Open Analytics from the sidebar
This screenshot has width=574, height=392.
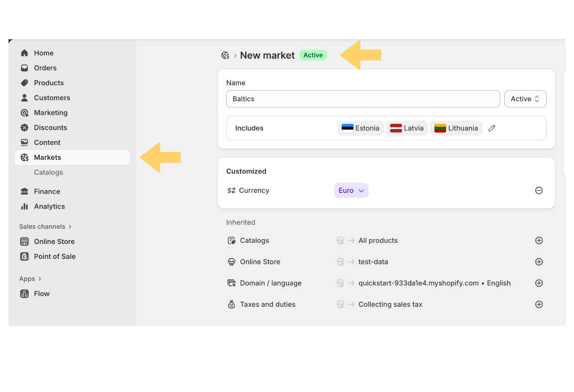point(49,207)
